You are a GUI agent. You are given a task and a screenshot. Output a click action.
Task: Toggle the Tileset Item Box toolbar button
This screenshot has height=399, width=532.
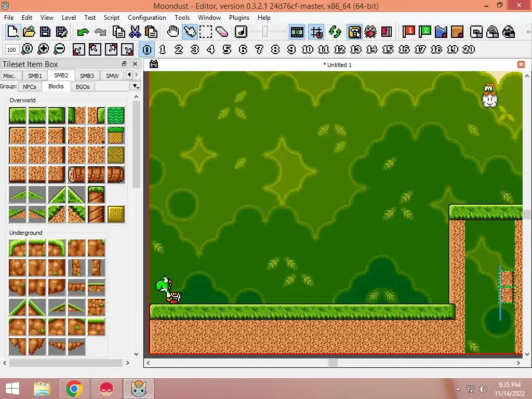[354, 32]
